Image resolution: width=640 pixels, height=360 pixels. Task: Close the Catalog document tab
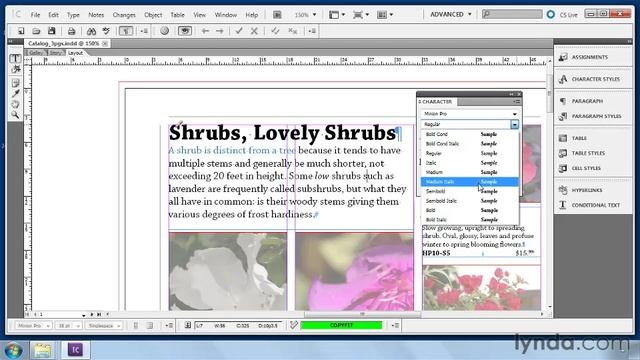(105, 43)
